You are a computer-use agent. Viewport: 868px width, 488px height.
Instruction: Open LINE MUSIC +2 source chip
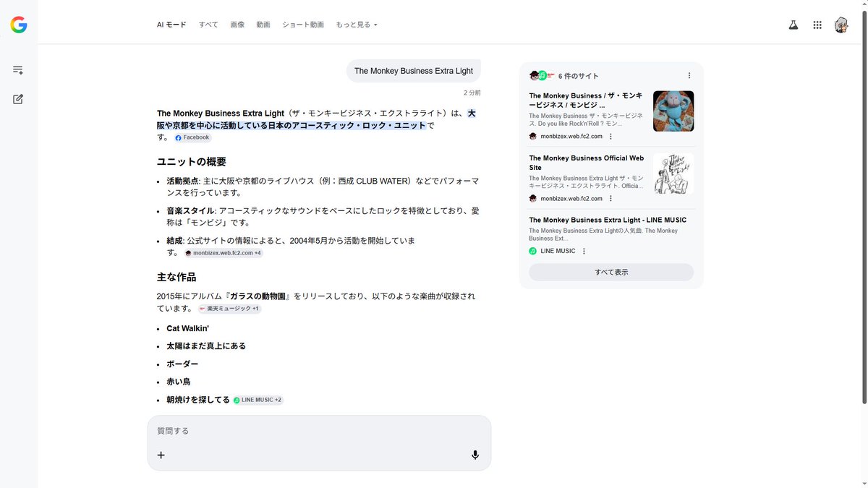[258, 400]
